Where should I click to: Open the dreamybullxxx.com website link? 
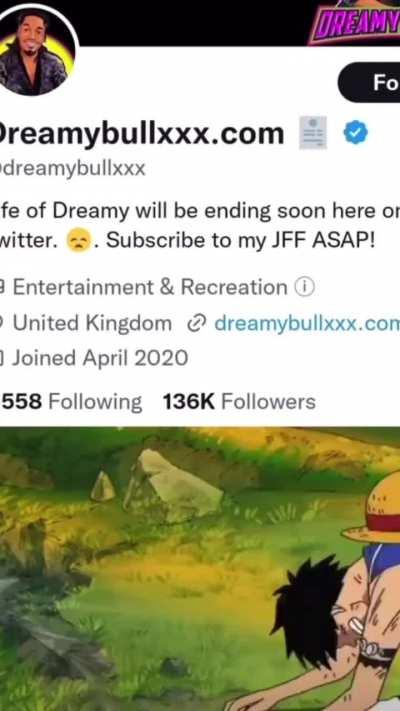coord(307,323)
